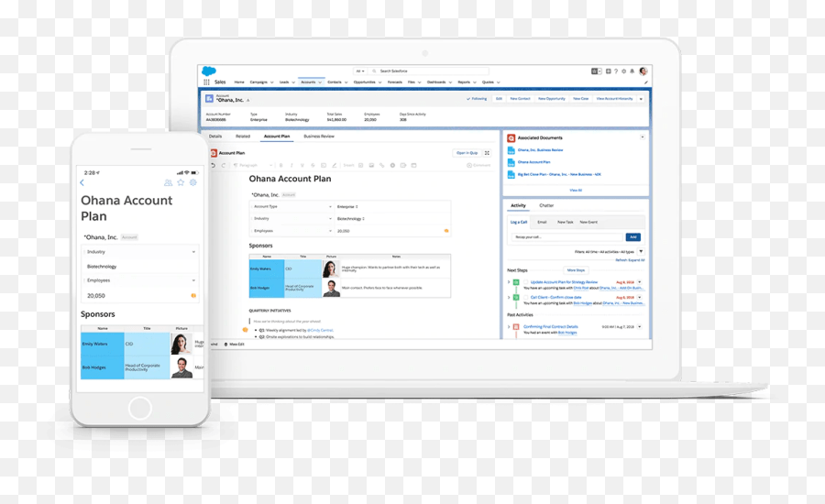Screen dimensions: 825x504
Task: Click the redo arrow in Quip toolbar
Action: (x=223, y=165)
